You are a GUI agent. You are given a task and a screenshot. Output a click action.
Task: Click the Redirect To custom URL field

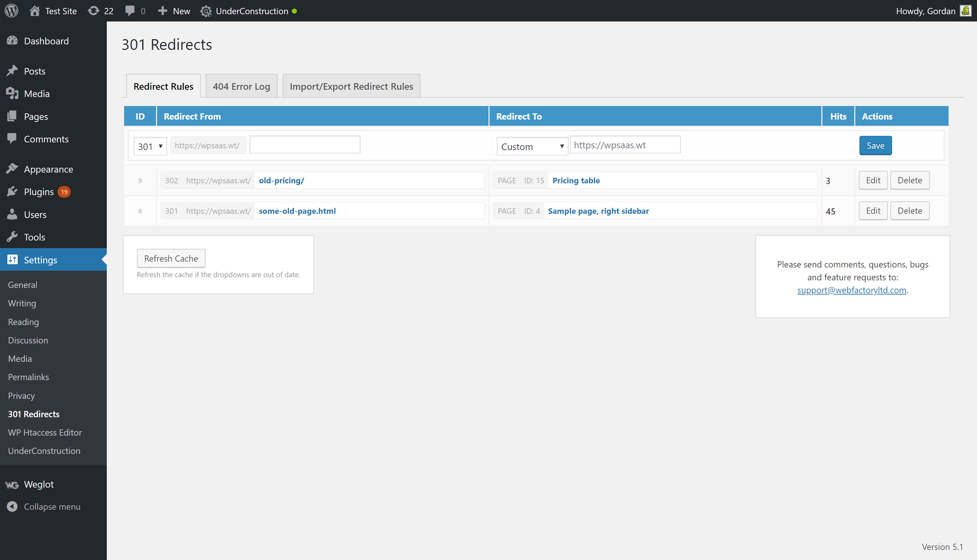pos(625,145)
